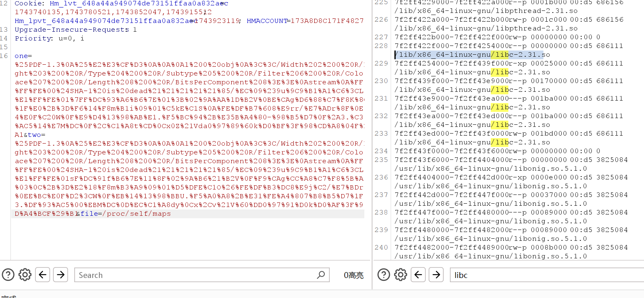Open request panel search settings gear
Viewport: 644px width, 298px height.
tap(25, 275)
